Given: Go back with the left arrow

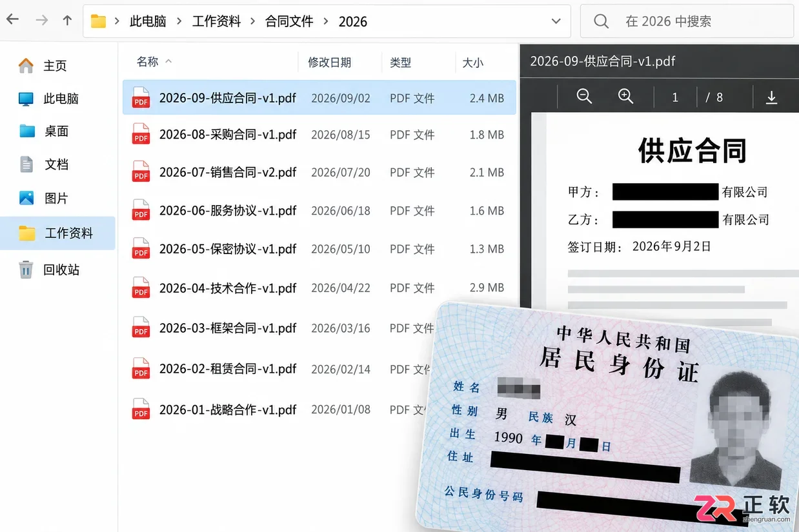Looking at the screenshot, I should (x=12, y=20).
